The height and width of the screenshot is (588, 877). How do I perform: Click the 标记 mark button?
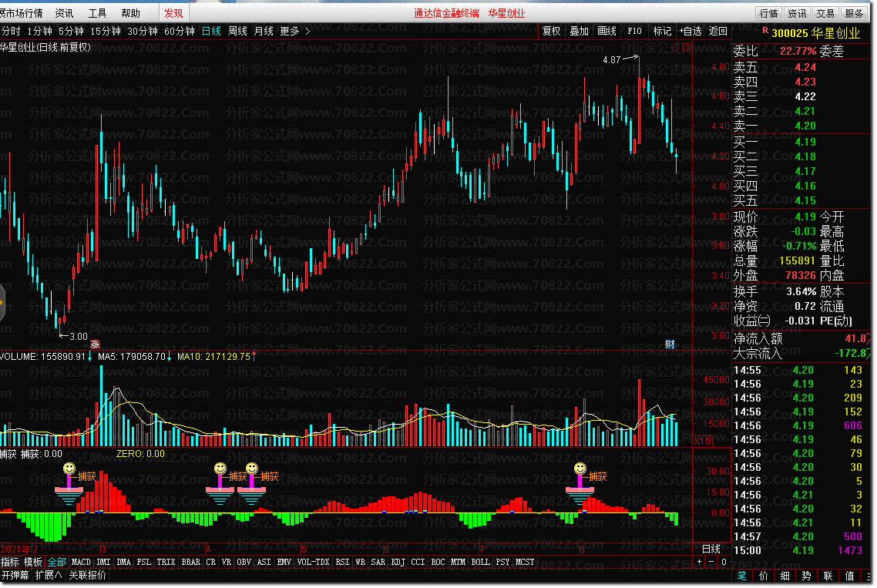(662, 32)
